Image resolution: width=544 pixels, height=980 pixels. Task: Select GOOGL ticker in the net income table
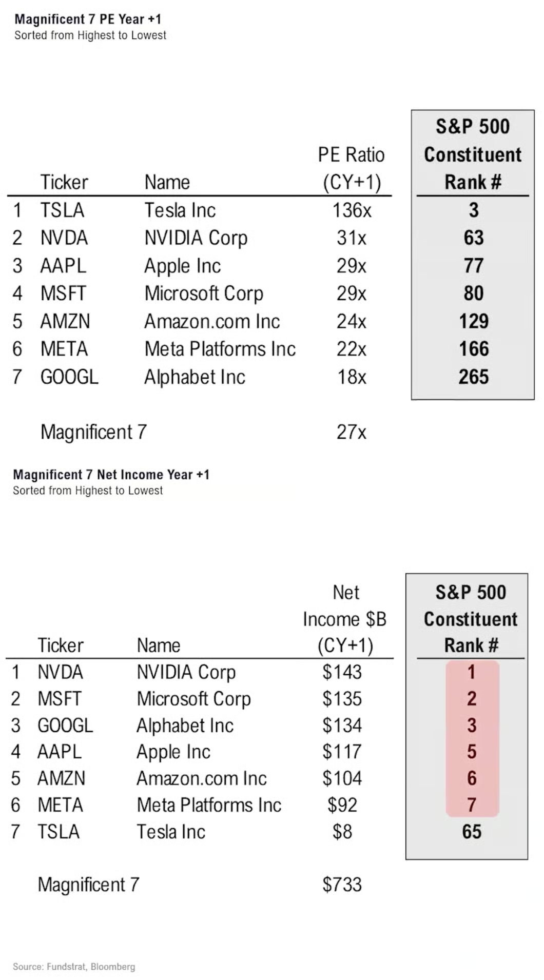pyautogui.click(x=65, y=726)
